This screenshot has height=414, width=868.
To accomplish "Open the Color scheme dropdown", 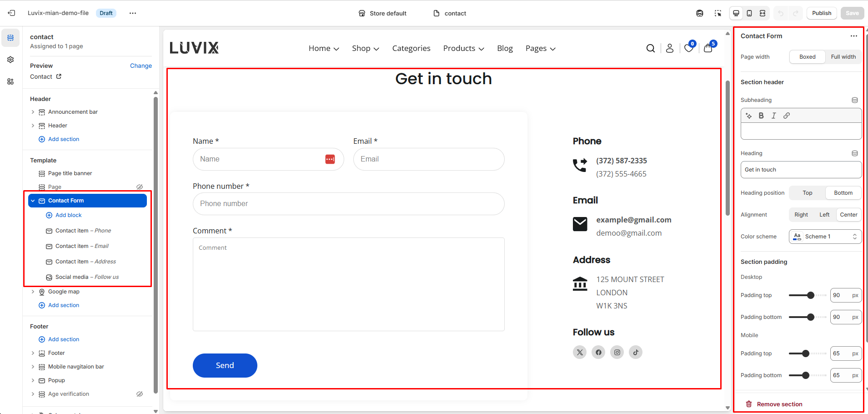I will coord(825,237).
